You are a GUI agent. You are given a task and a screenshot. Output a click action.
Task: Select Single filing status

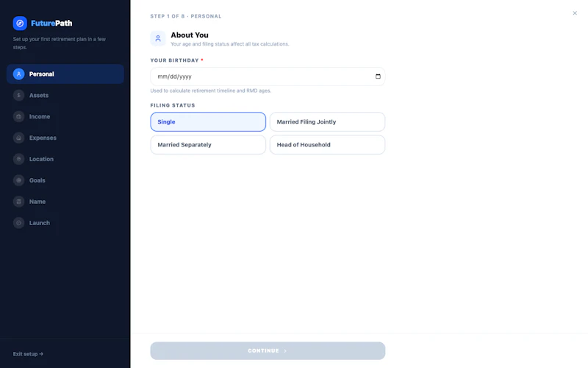click(x=208, y=121)
